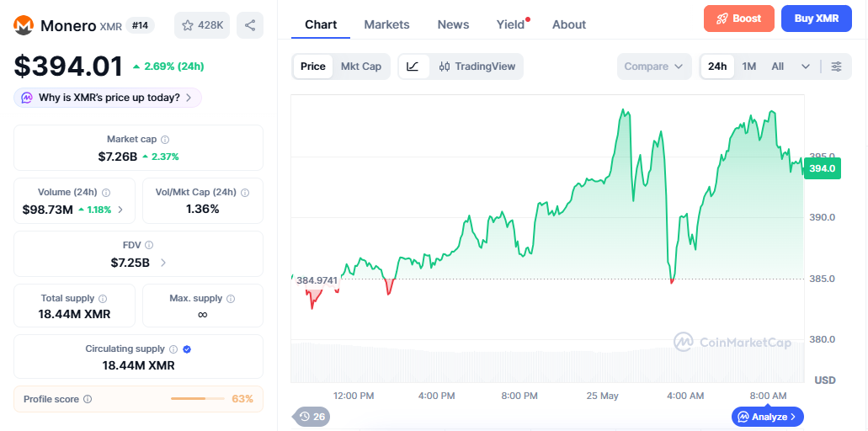This screenshot has height=431, width=868.
Task: Click the 394.0 current price tag on chart
Action: (x=823, y=168)
